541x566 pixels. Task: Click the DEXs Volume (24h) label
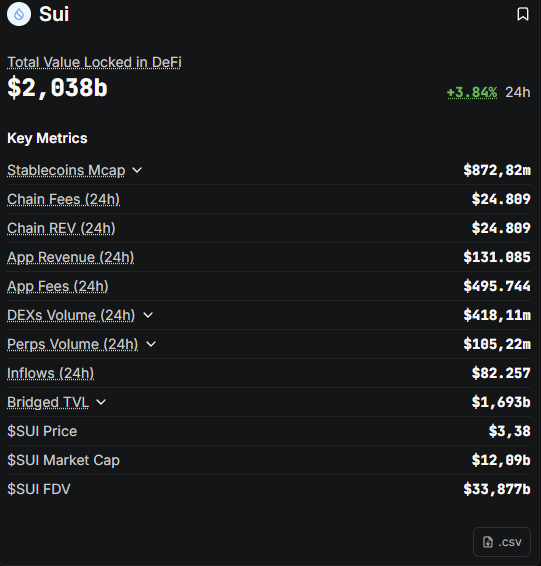click(71, 315)
